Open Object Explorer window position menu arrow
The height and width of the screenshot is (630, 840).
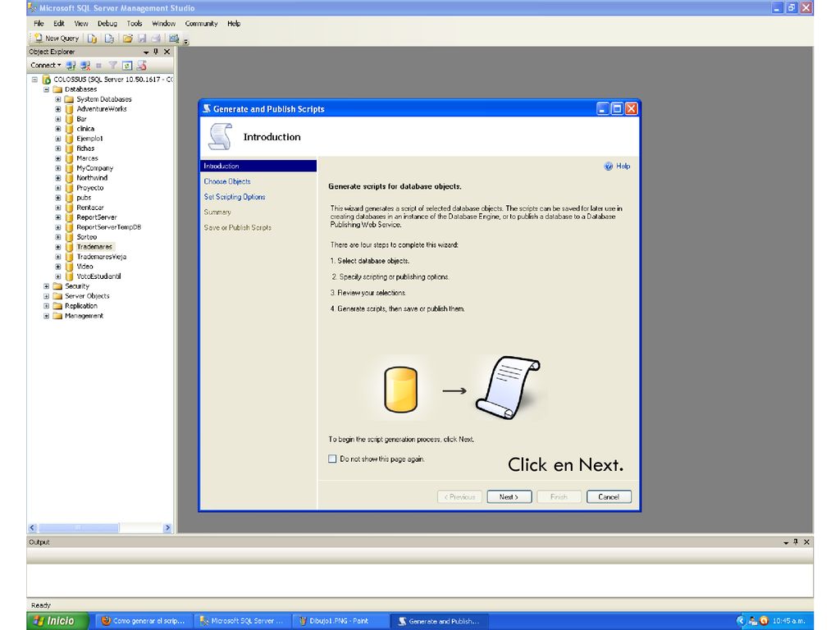click(146, 52)
